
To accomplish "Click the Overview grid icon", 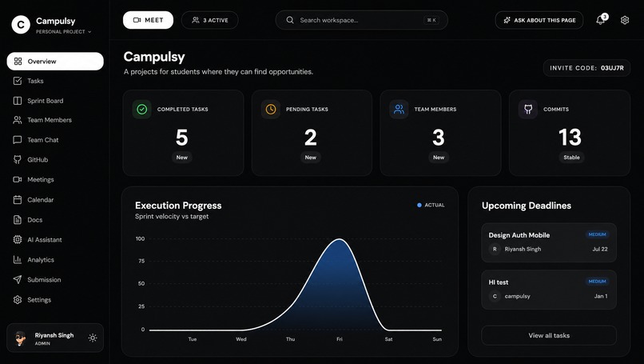I will tap(18, 62).
